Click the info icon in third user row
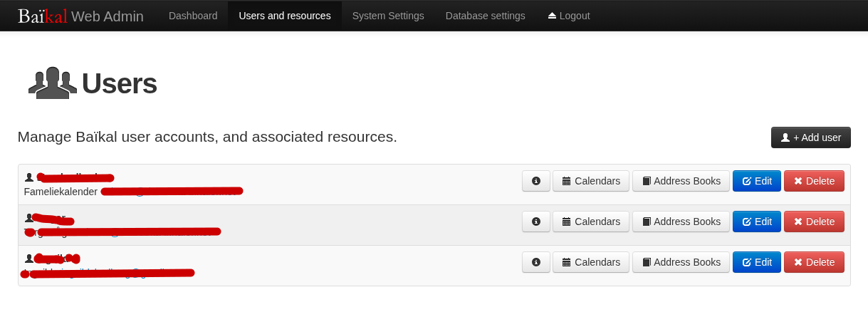868x312 pixels. tap(536, 262)
